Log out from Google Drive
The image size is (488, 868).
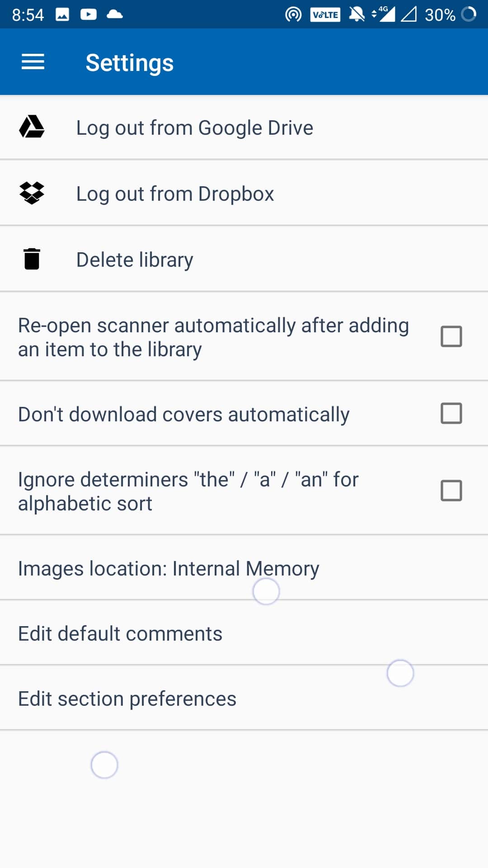point(194,127)
